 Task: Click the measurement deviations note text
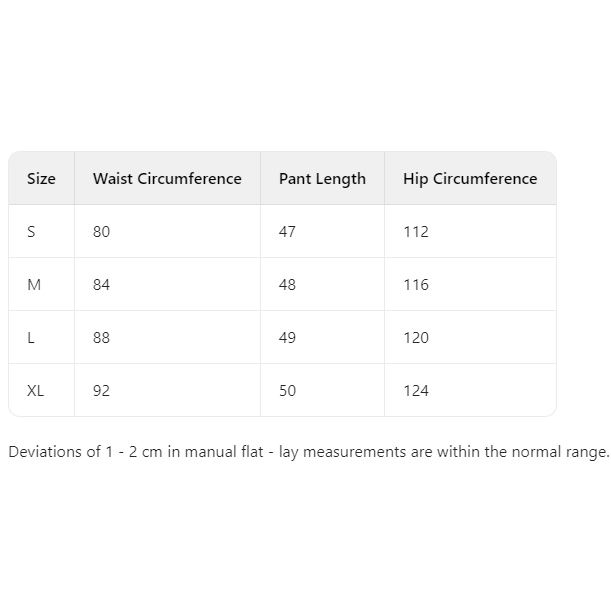[x=308, y=452]
